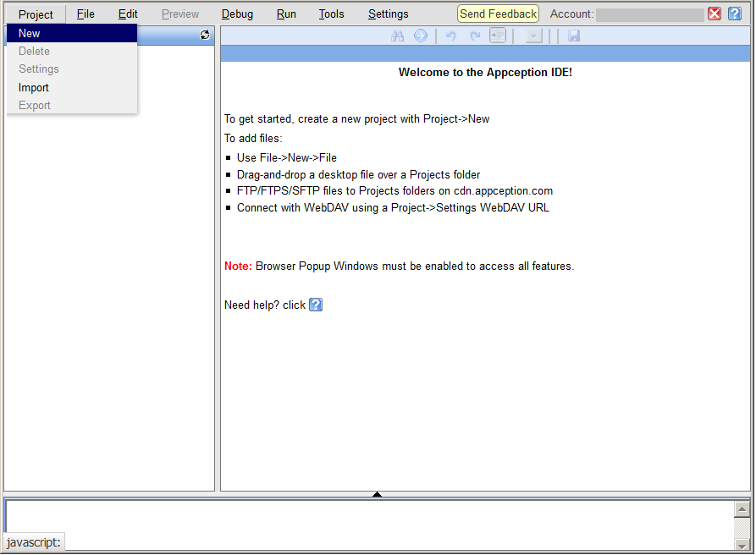Open the Tools menu
Viewport: 756px width, 555px height.
click(331, 14)
